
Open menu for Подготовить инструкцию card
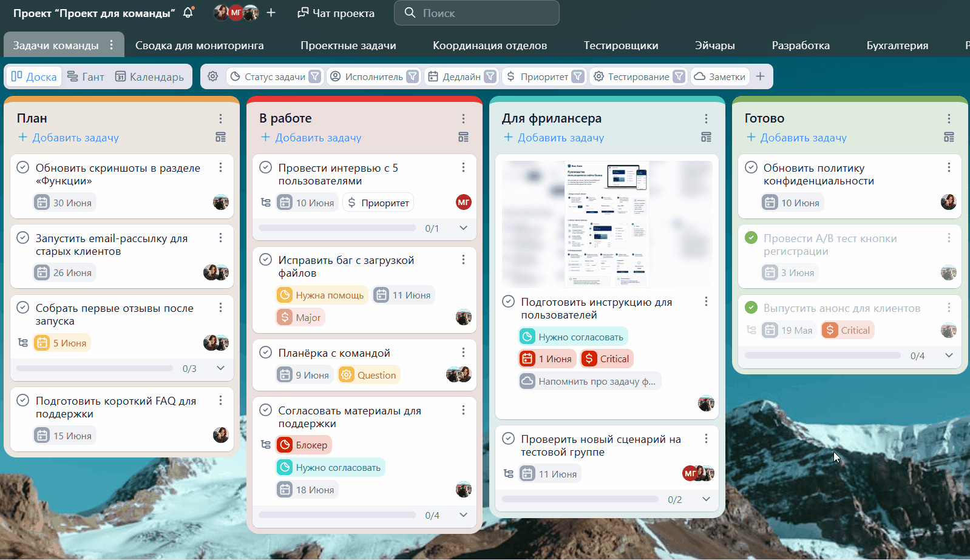click(706, 302)
